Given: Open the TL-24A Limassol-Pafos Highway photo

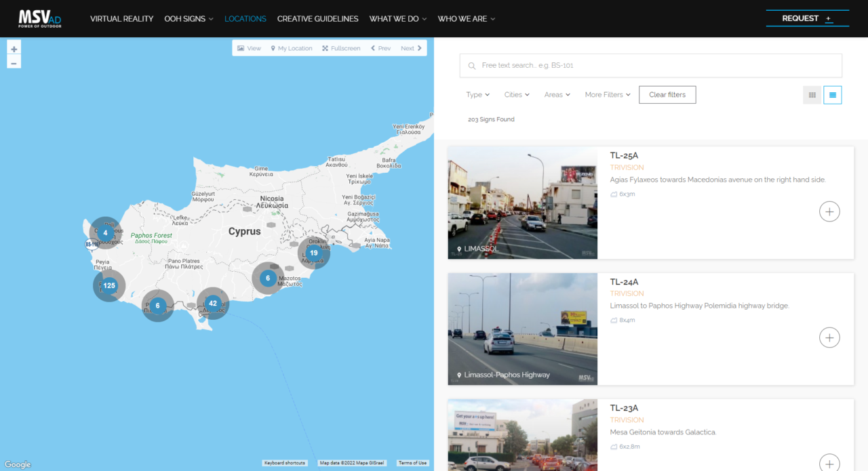Looking at the screenshot, I should pyautogui.click(x=522, y=329).
